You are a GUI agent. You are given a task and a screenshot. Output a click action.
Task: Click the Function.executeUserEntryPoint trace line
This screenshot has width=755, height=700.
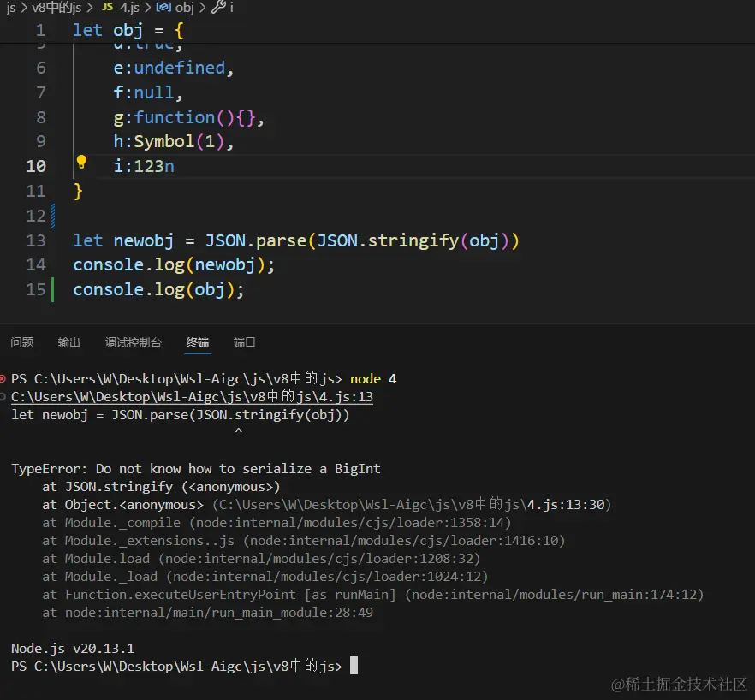click(372, 595)
